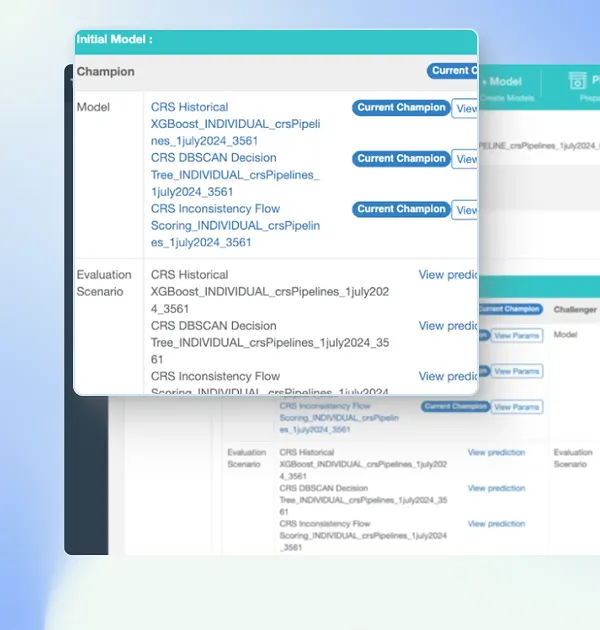Image resolution: width=600 pixels, height=630 pixels.
Task: Click the Initial Model title bar text
Action: click(x=115, y=39)
